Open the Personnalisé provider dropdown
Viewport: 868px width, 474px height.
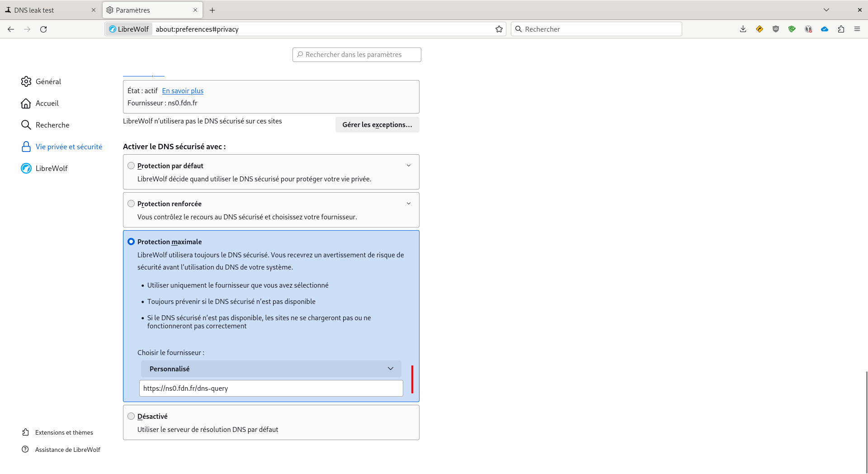click(271, 369)
